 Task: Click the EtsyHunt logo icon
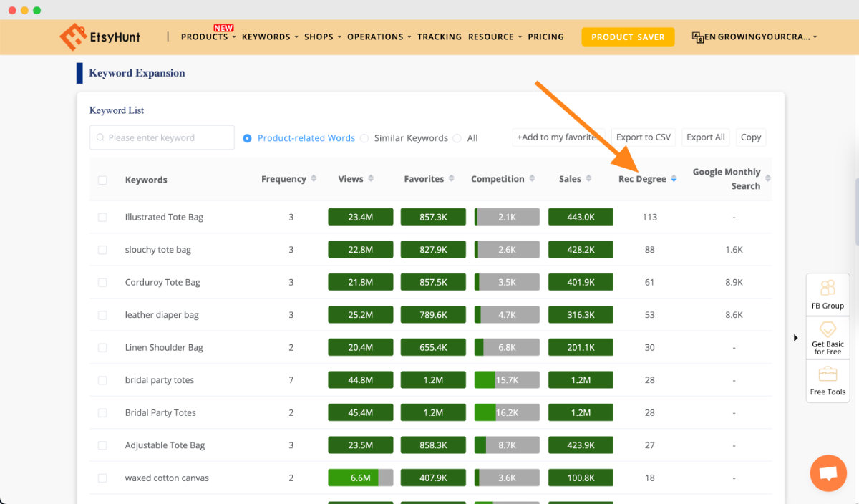pyautogui.click(x=74, y=36)
